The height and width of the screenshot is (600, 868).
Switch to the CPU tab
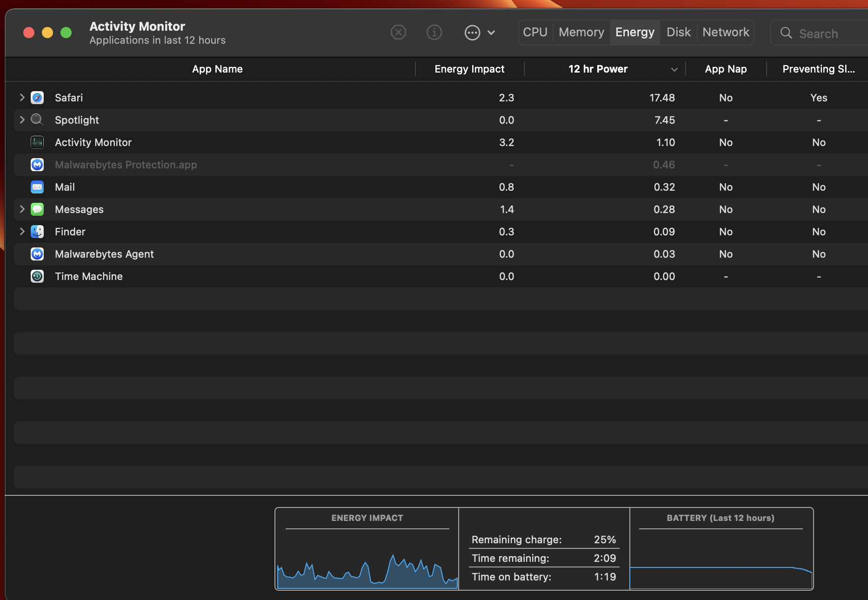pos(535,32)
